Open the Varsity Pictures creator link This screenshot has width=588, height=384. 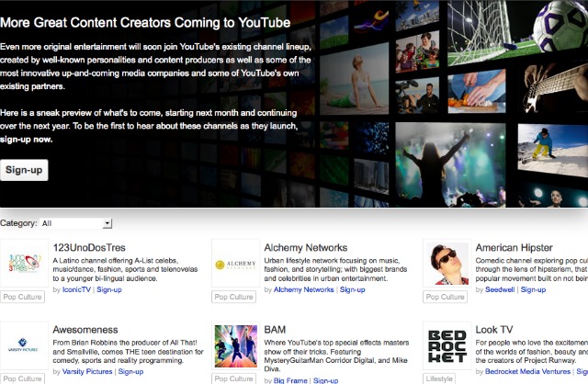click(x=87, y=371)
